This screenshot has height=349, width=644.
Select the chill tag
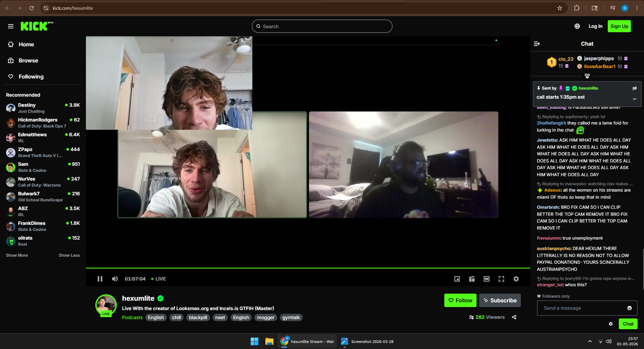tap(177, 317)
